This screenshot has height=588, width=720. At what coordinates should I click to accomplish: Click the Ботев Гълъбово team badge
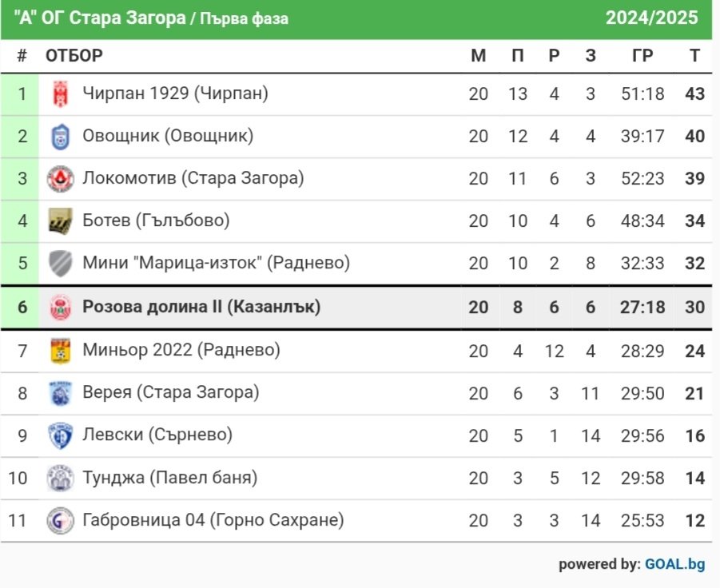61,221
